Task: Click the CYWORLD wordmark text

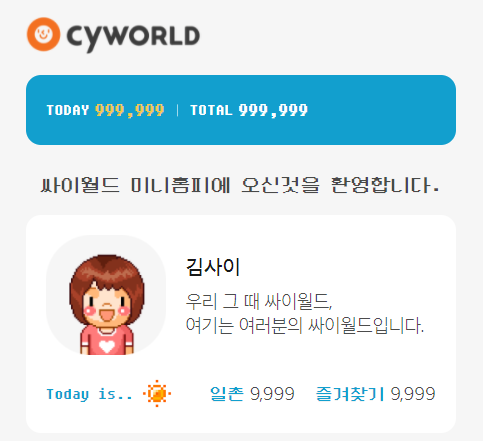Action: click(133, 37)
